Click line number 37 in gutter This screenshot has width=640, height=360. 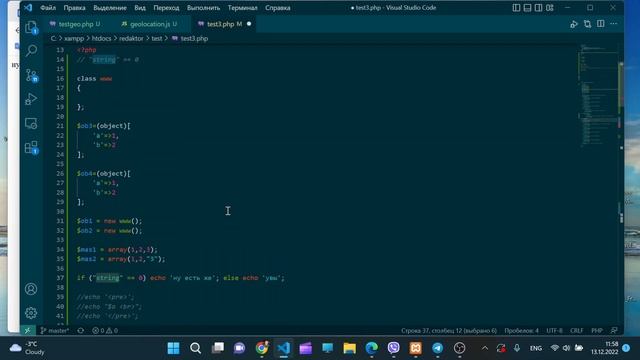click(60, 278)
